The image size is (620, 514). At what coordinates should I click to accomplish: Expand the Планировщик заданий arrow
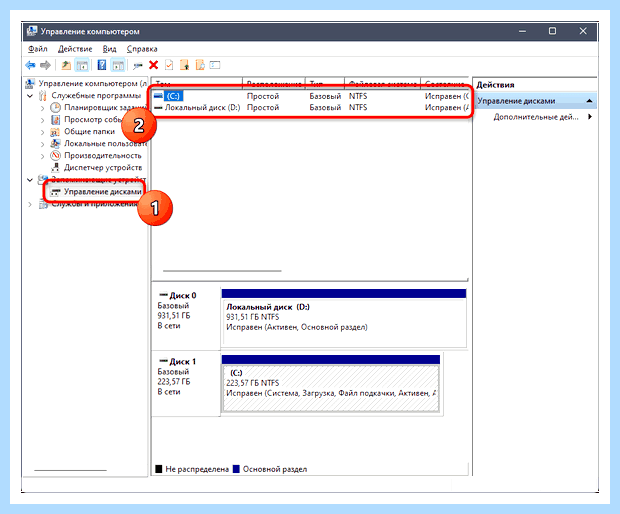(x=43, y=108)
